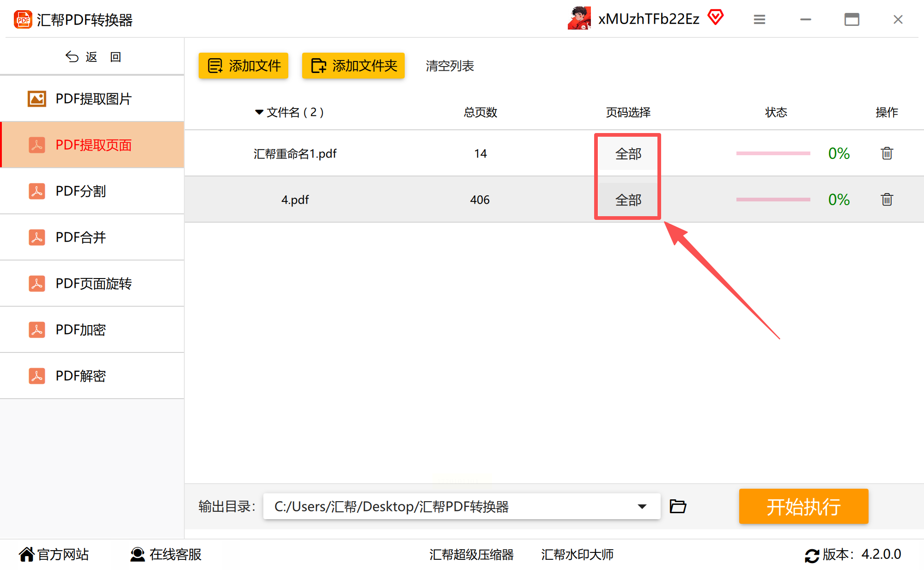Click the hamburger menu icon in title bar
Image resolution: width=924 pixels, height=570 pixels.
(x=759, y=19)
